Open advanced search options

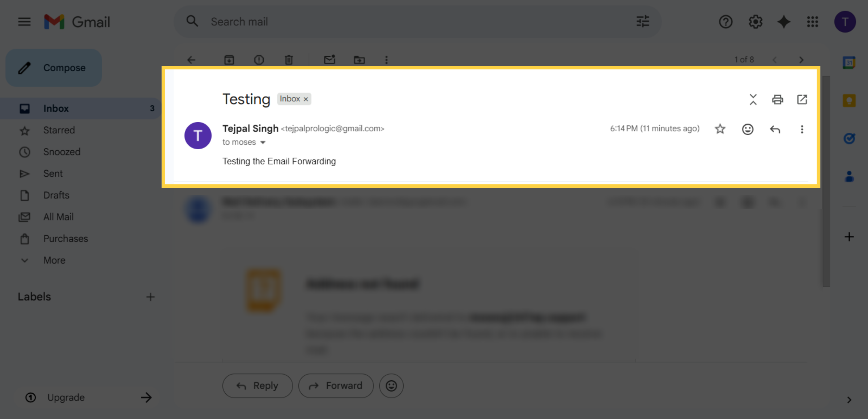[x=642, y=22]
